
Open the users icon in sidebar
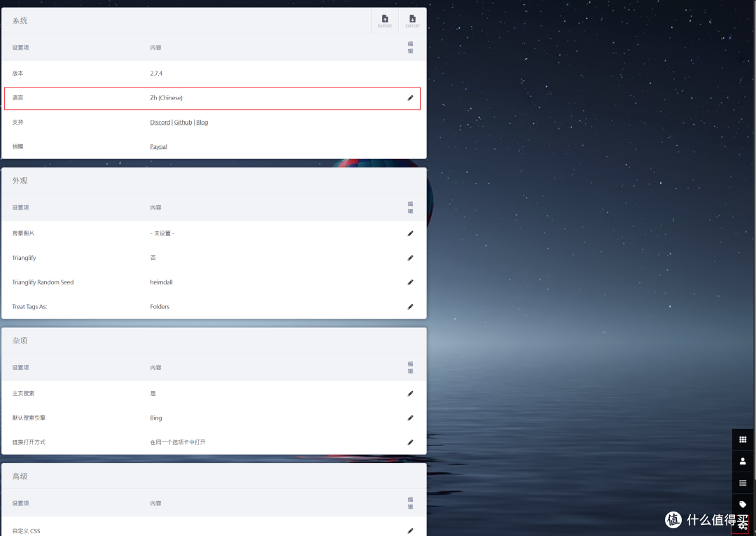tap(743, 461)
